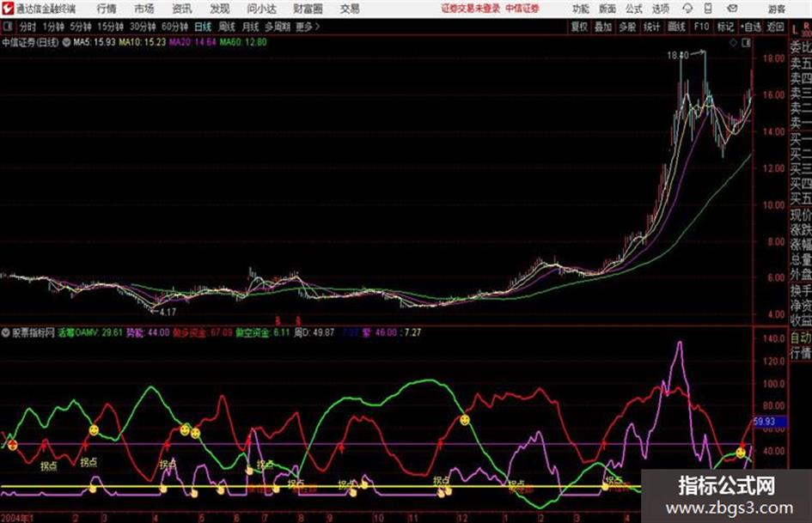This screenshot has width=812, height=523.
Task: Click the customer service headset icon
Action: pyautogui.click(x=687, y=9)
